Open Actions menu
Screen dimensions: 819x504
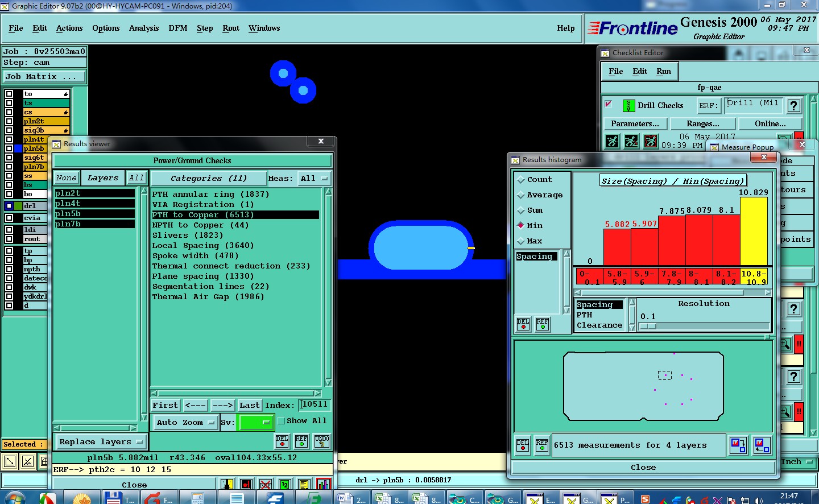[x=69, y=28]
